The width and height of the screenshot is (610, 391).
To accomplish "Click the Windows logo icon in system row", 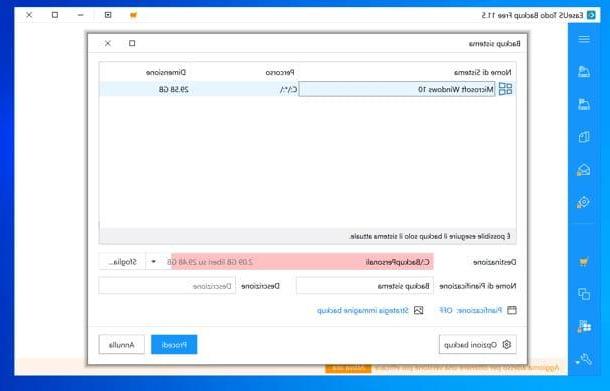I will point(505,89).
